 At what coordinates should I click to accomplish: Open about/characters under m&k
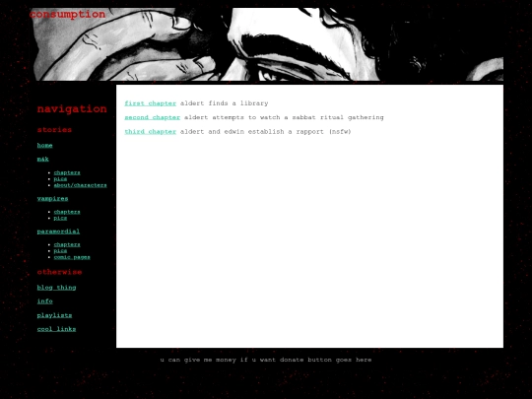[x=81, y=185]
